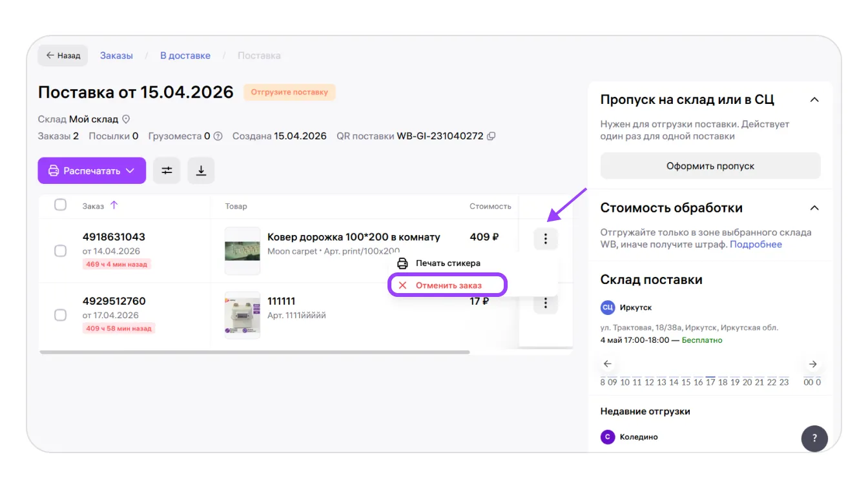Open the Подробнее link
Image resolution: width=868 pixels, height=488 pixels.
pyautogui.click(x=756, y=245)
